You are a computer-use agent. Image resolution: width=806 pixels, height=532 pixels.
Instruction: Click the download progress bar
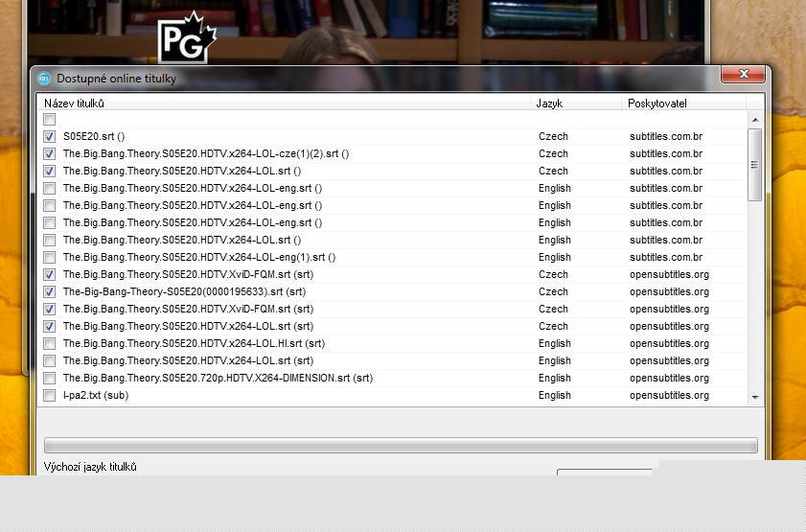click(401, 445)
